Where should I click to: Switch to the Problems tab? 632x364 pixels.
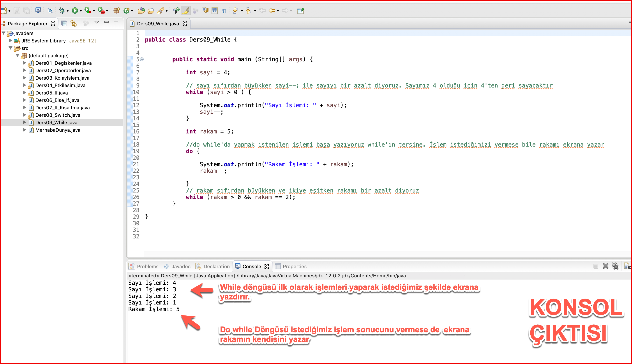pos(144,266)
